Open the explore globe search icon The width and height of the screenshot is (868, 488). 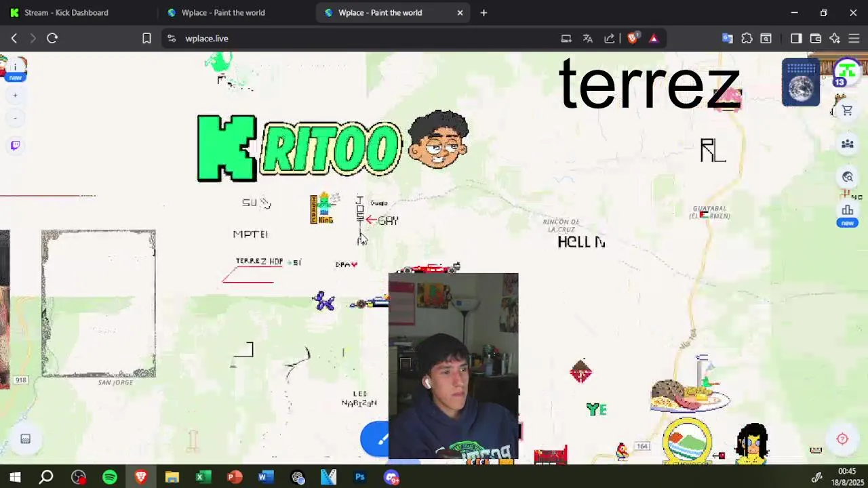pyautogui.click(x=847, y=177)
